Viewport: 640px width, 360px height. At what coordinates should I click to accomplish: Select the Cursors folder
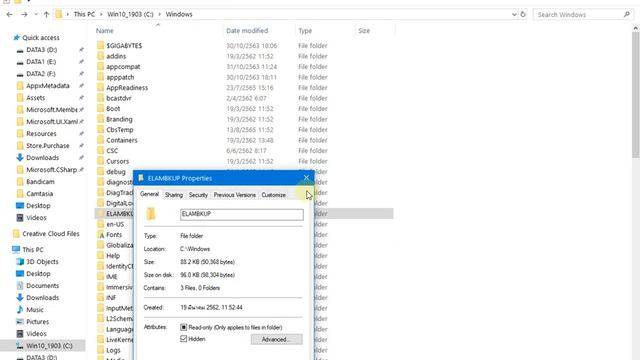[x=118, y=162]
